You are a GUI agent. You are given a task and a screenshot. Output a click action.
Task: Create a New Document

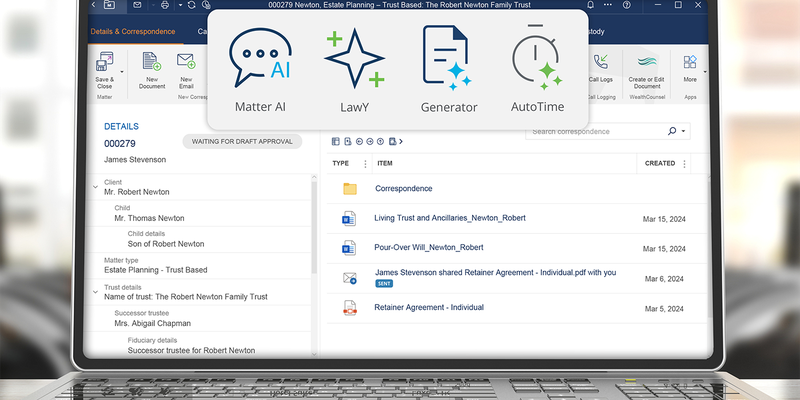coord(152,70)
